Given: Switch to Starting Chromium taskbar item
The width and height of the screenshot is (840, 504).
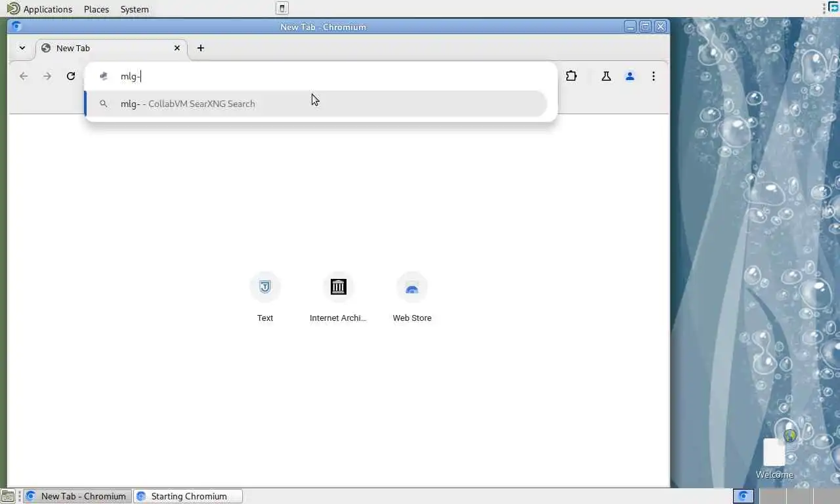Looking at the screenshot, I should click(188, 496).
